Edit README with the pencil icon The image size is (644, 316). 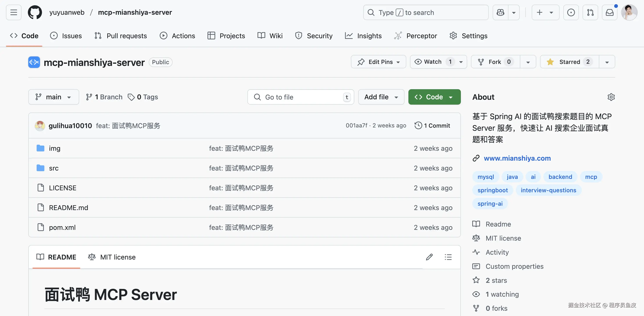(429, 257)
